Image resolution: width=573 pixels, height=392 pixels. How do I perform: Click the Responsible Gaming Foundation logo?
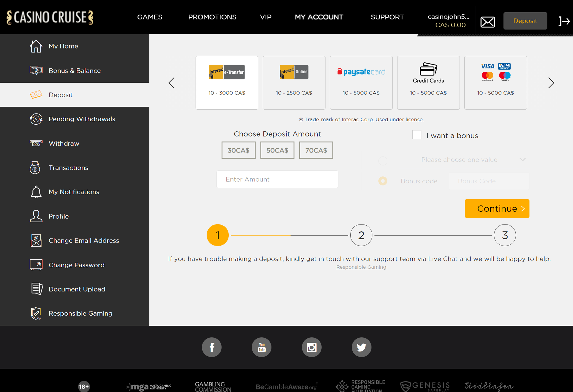(360, 386)
